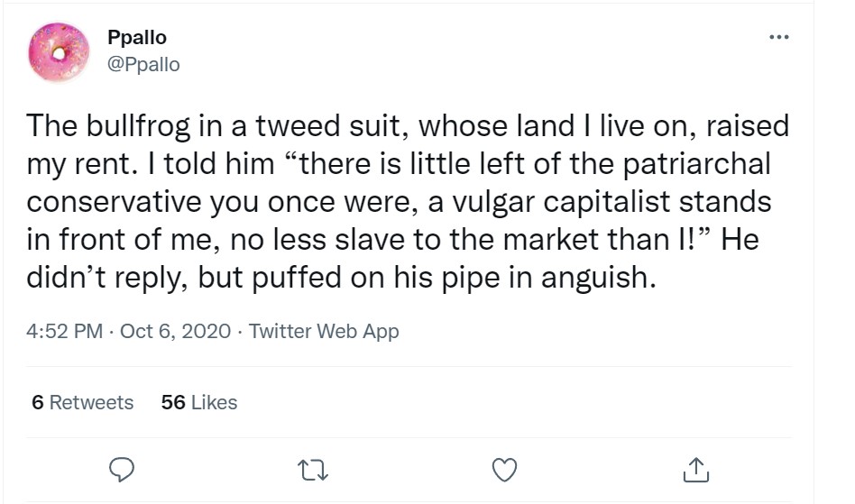Screen dimensions: 855x504
Task: Click the Twitter Web App source link
Action: pyautogui.click(x=323, y=331)
